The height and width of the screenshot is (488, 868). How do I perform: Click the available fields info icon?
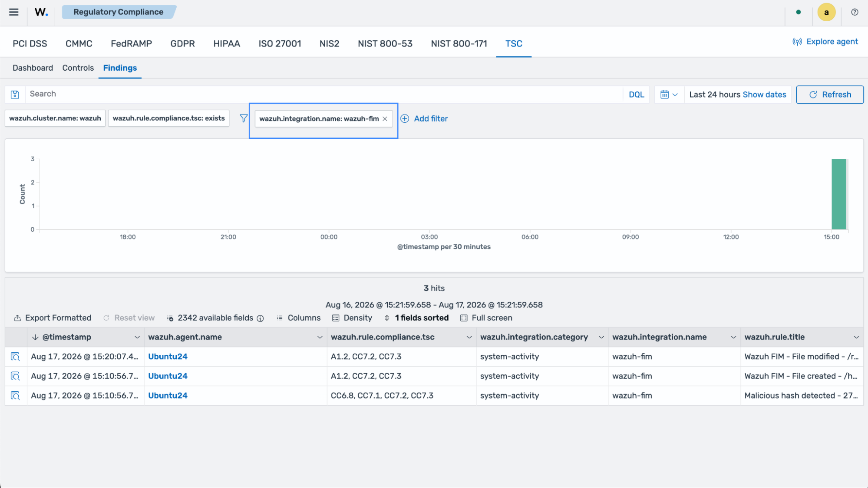pyautogui.click(x=260, y=318)
